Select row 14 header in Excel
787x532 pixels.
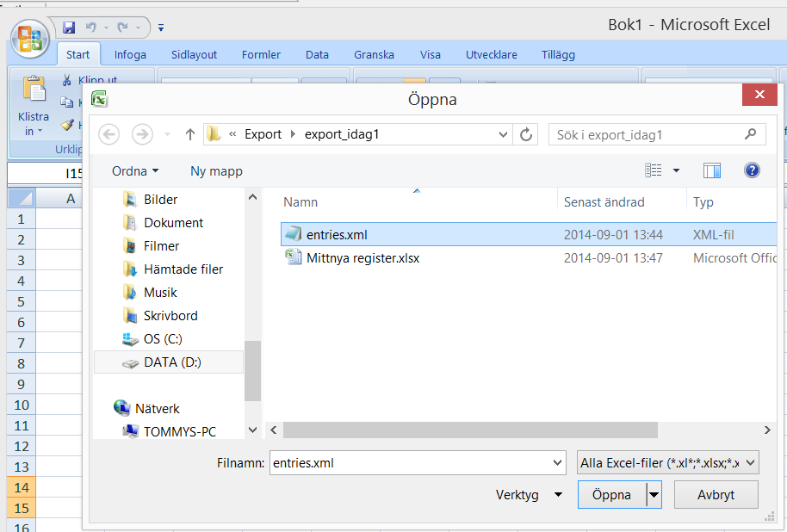point(21,487)
